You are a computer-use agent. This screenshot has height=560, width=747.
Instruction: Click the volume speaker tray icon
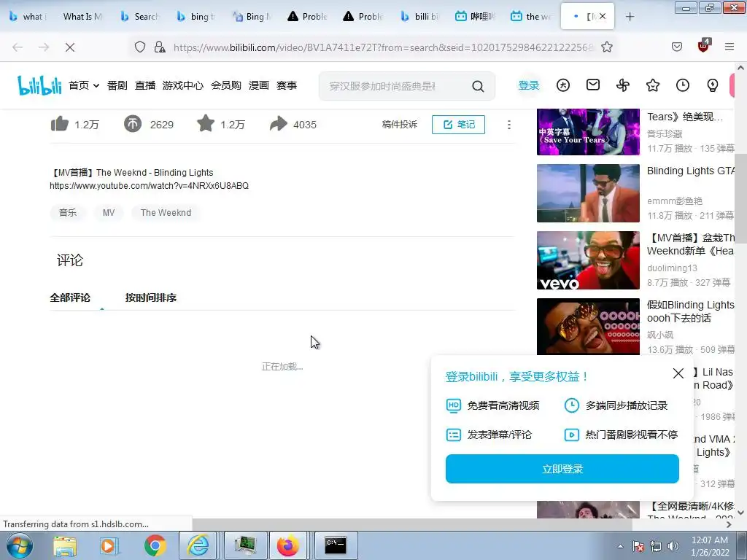673,546
